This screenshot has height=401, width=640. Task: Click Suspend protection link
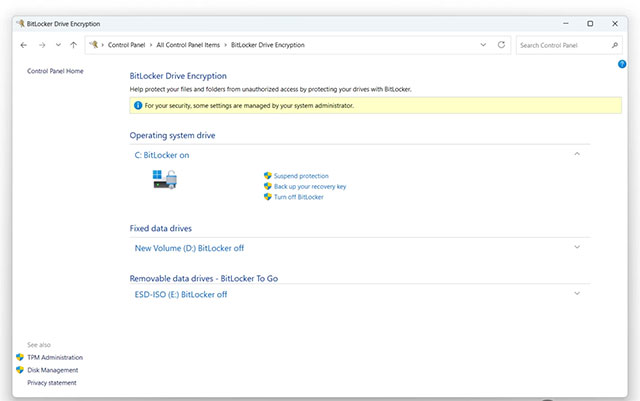(301, 176)
